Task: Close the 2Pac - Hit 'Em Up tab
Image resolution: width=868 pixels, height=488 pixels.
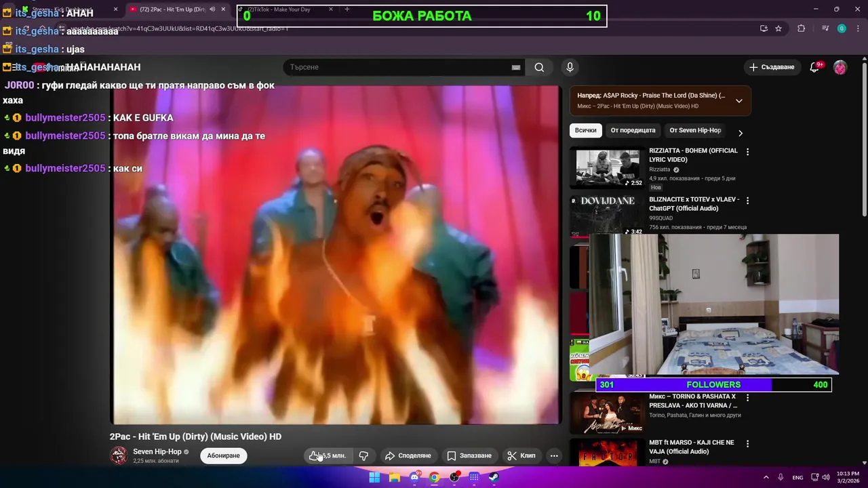Action: [x=223, y=9]
